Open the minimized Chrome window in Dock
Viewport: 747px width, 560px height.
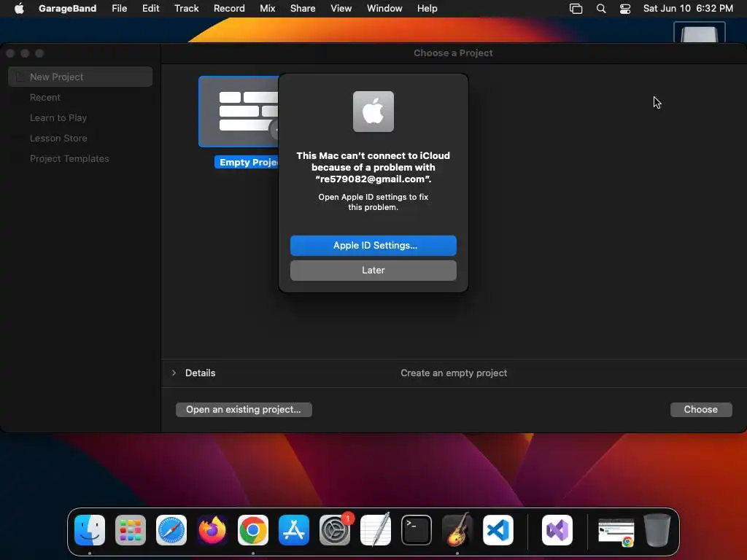point(616,532)
